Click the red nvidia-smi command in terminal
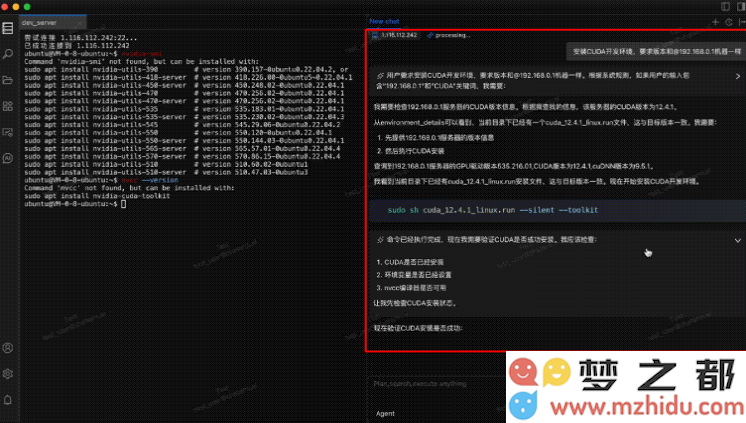This screenshot has width=746, height=423. point(142,54)
